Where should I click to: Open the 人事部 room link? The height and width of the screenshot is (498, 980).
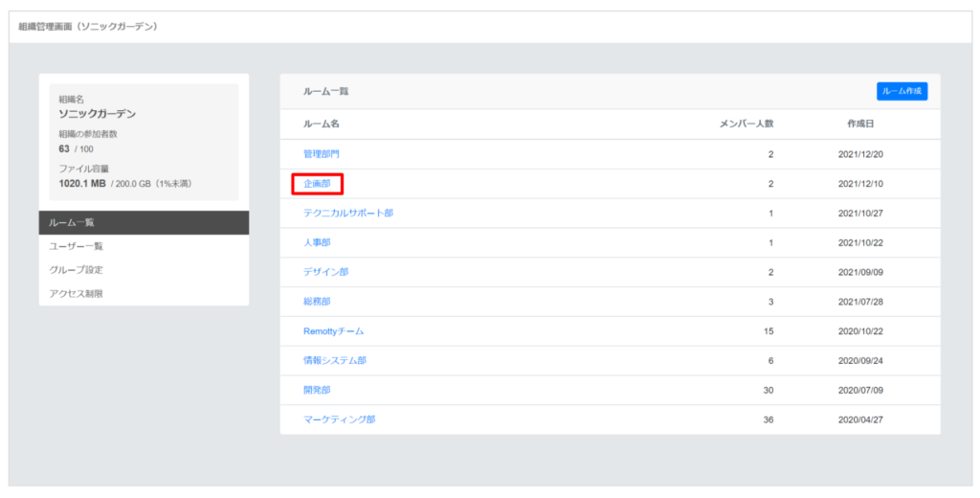coord(317,242)
